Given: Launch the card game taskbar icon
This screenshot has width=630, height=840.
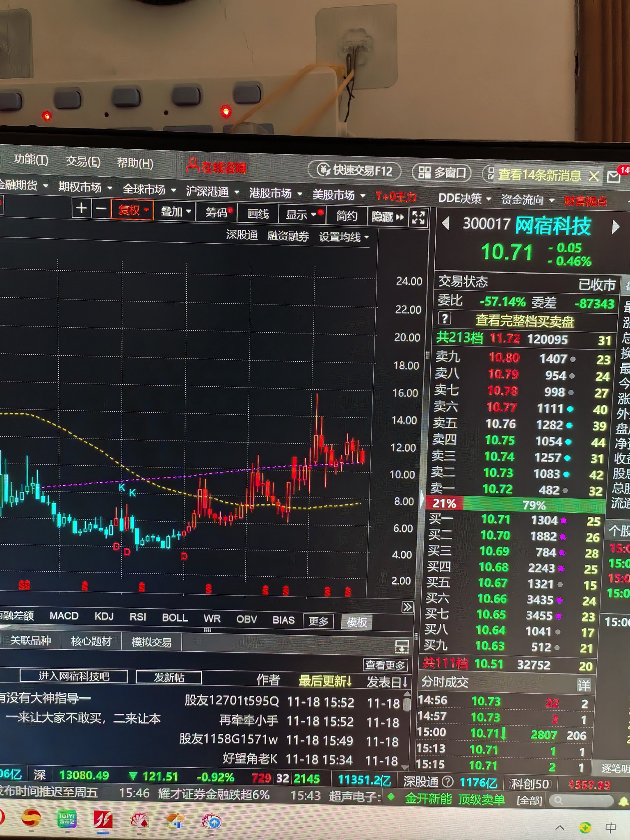Looking at the screenshot, I should (x=139, y=821).
